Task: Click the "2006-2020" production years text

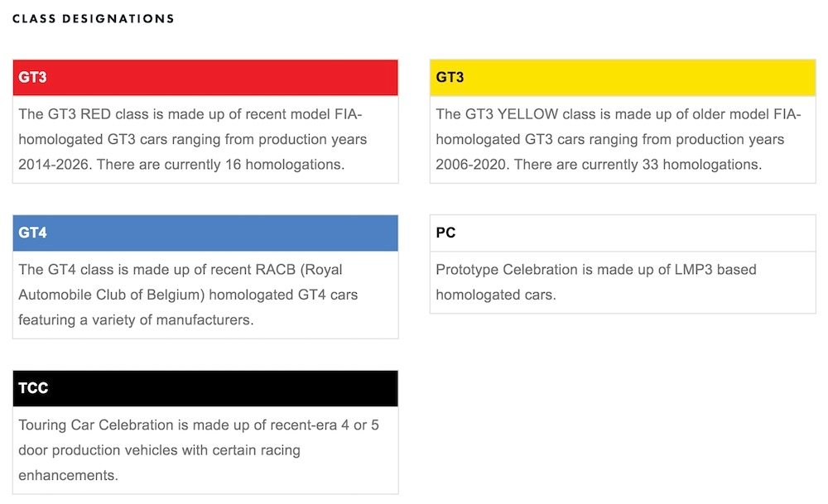Action: [x=473, y=165]
